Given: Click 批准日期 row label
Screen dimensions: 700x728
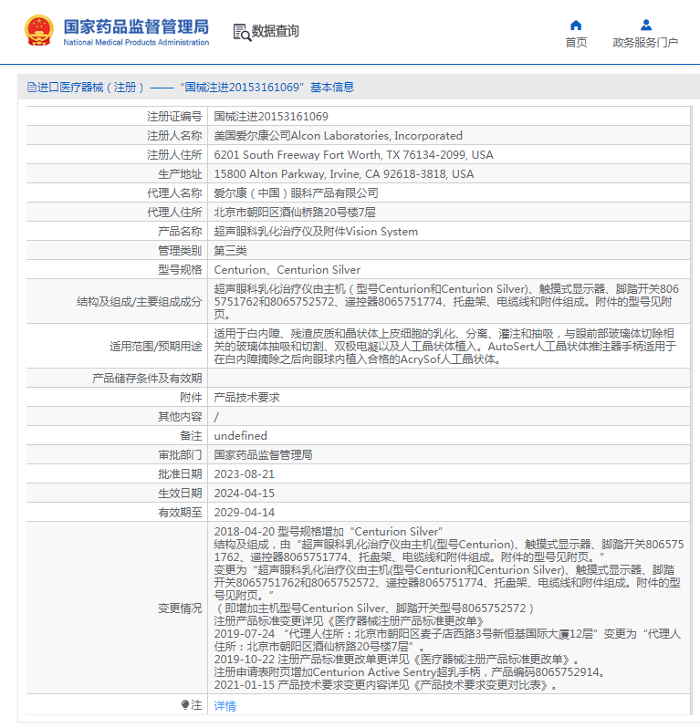Looking at the screenshot, I should coord(180,474).
